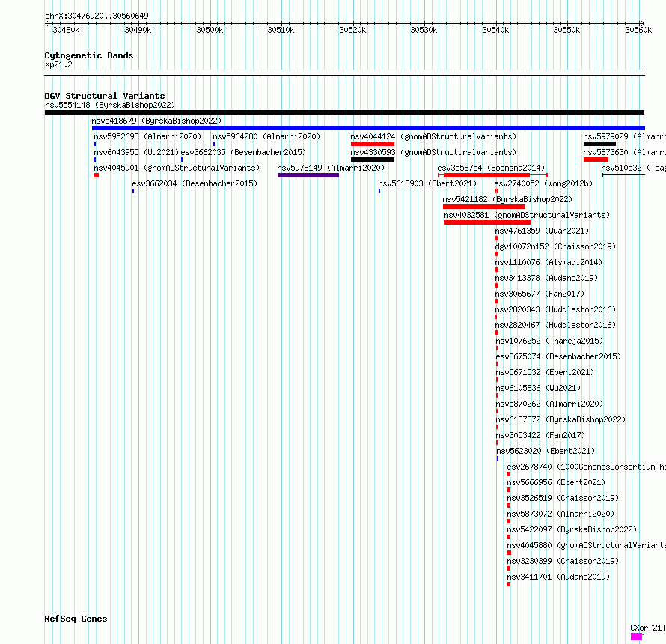Open nsv510532 variant label
Image resolution: width=666 pixels, height=644 pixels.
point(634,168)
